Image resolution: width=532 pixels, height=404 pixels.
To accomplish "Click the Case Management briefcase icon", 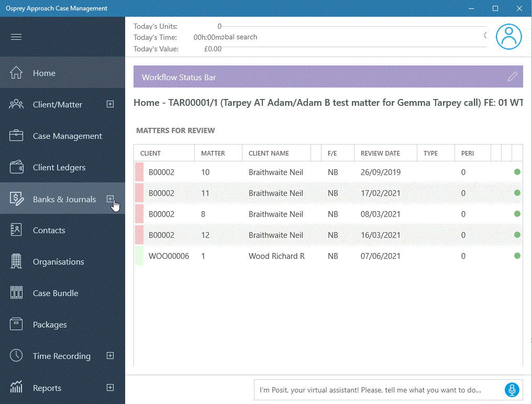I will [x=16, y=136].
